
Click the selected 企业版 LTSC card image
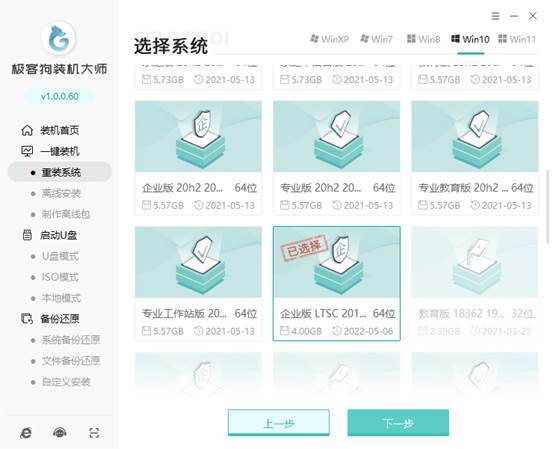336,262
